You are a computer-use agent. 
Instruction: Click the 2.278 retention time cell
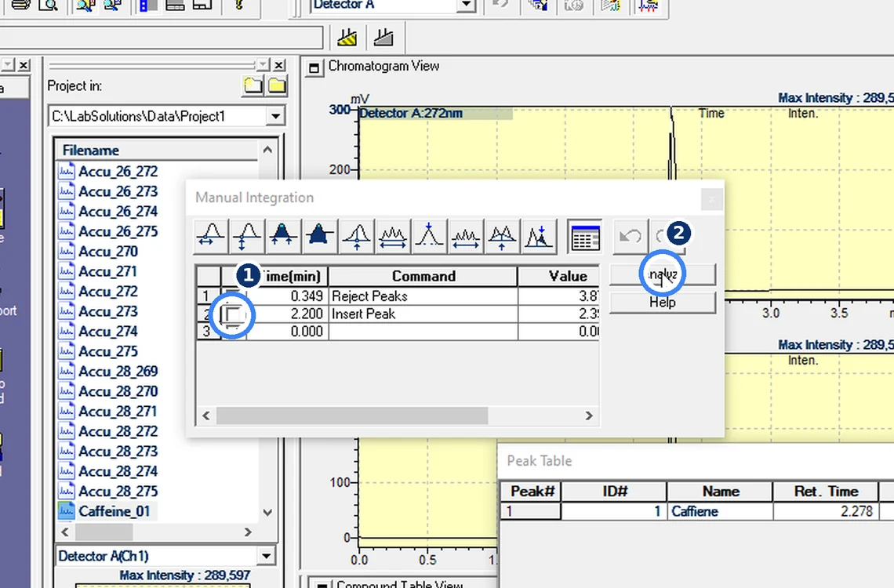click(826, 511)
